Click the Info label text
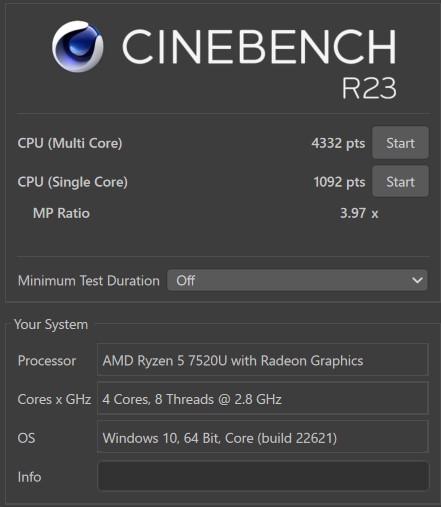 click(29, 477)
